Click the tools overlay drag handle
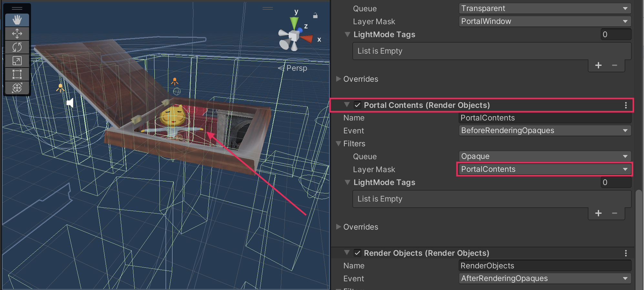This screenshot has height=290, width=644. [17, 8]
